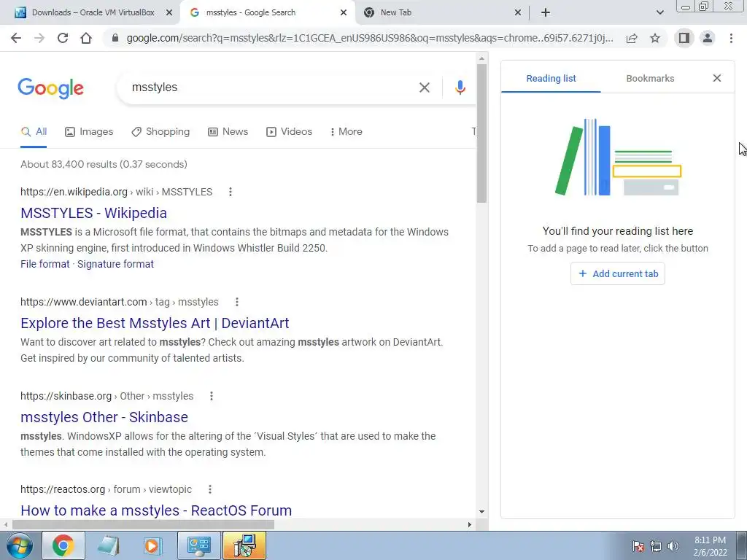This screenshot has width=747, height=560.
Task: Click the volume speaker tray icon
Action: tap(673, 546)
